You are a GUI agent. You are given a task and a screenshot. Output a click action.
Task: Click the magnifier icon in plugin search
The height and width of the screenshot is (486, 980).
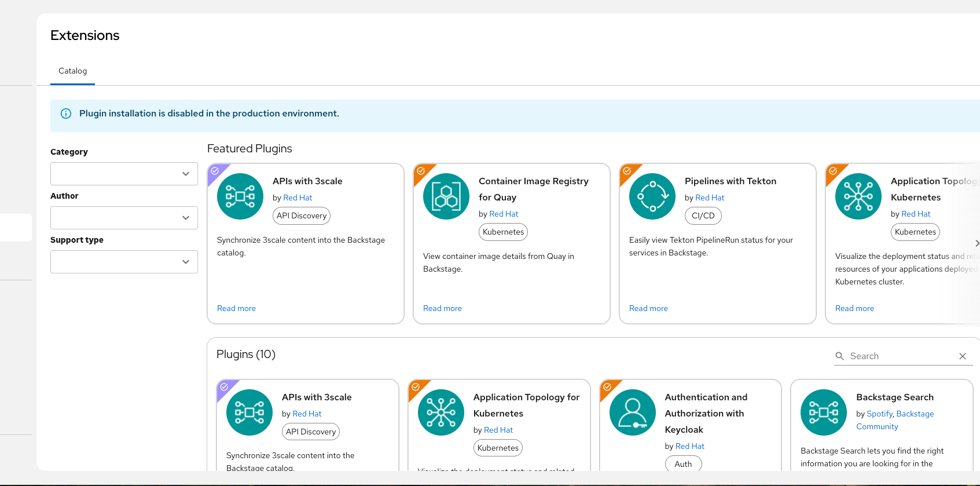tap(840, 356)
